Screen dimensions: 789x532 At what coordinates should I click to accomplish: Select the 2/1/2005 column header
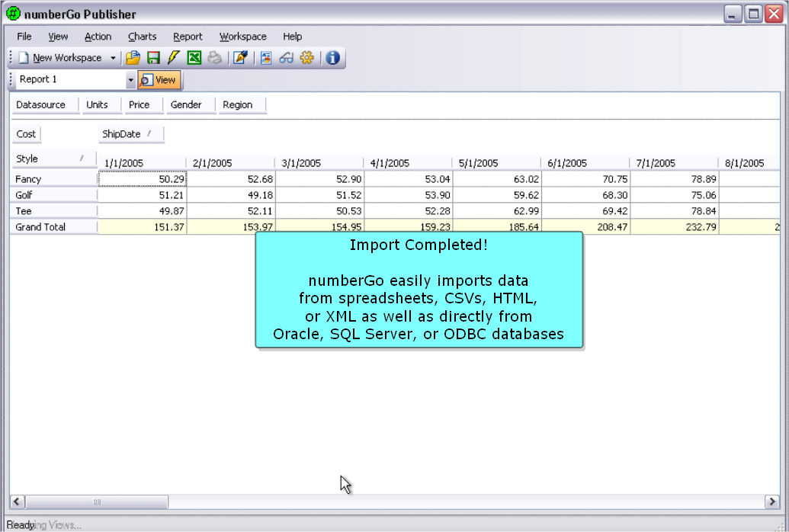231,163
